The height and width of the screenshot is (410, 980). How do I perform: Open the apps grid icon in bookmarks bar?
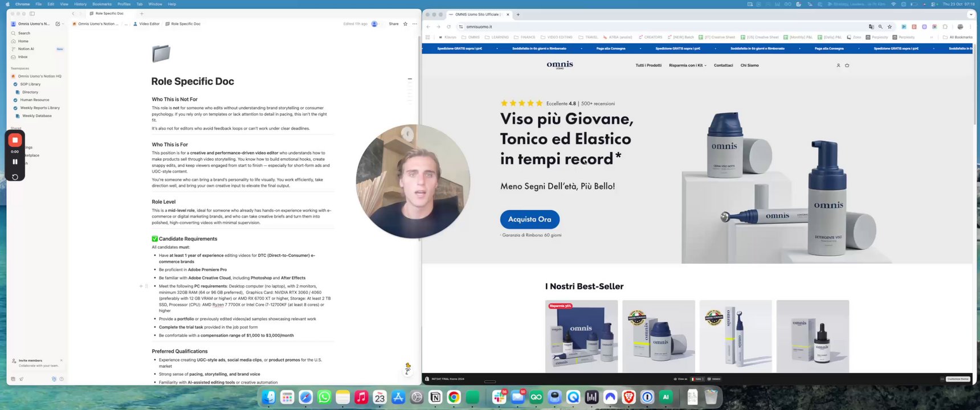tap(428, 37)
